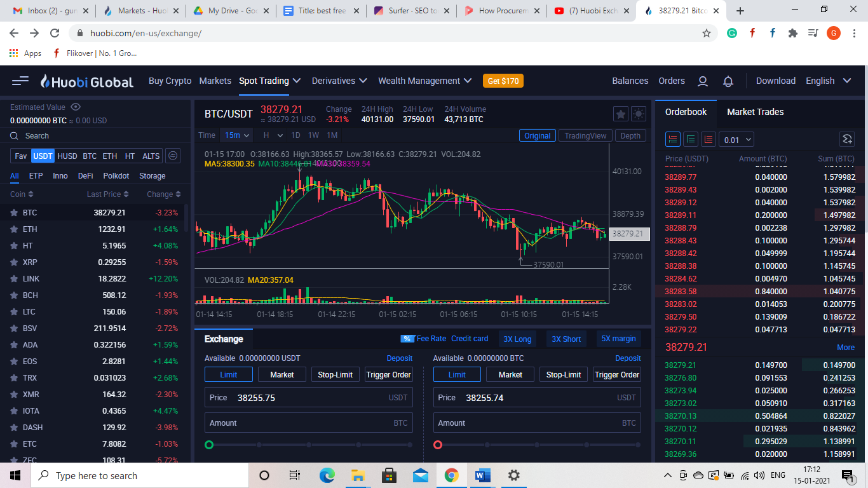868x488 pixels.
Task: Favorite BTC with its star icon
Action: pos(14,213)
